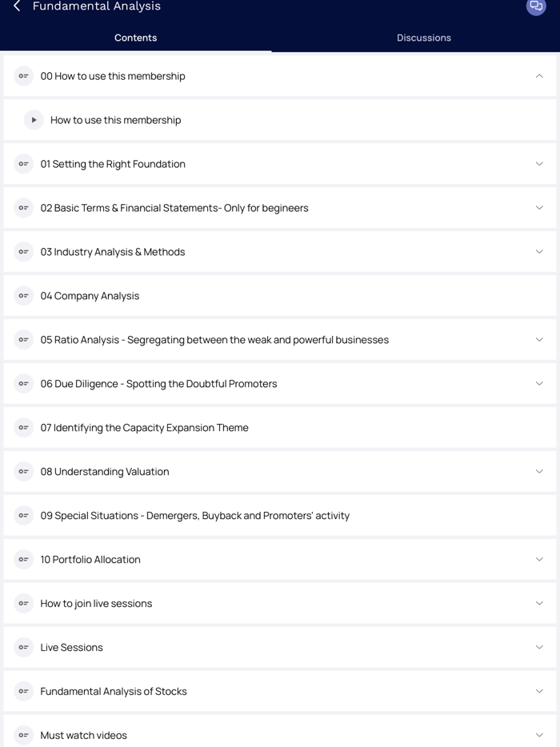Open 07 Identifying the Capacity Expansion Theme
Image resolution: width=560 pixels, height=747 pixels.
point(145,428)
